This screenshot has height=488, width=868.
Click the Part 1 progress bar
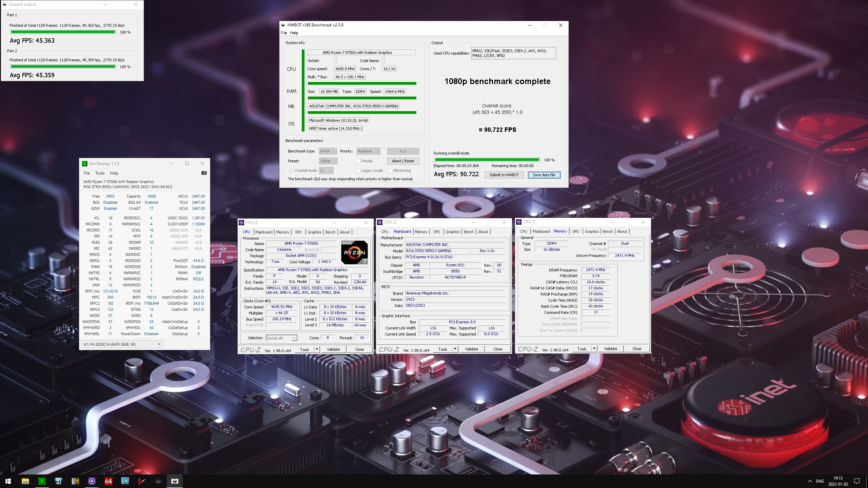pyautogui.click(x=63, y=32)
